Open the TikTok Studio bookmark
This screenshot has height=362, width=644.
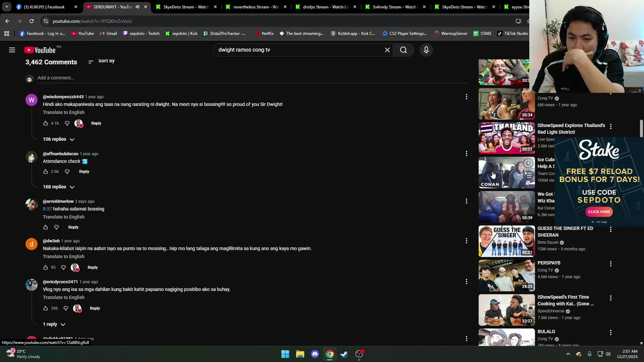tap(512, 33)
